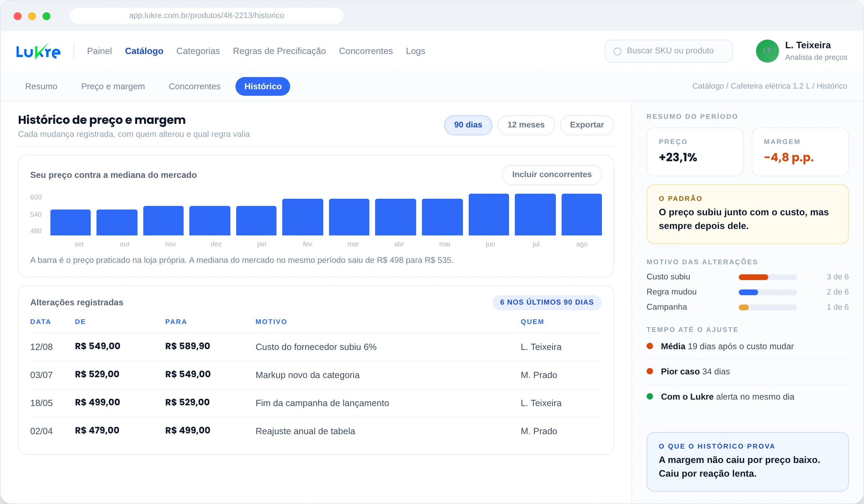Click the Campanha progress bar
864x504 pixels.
[768, 307]
